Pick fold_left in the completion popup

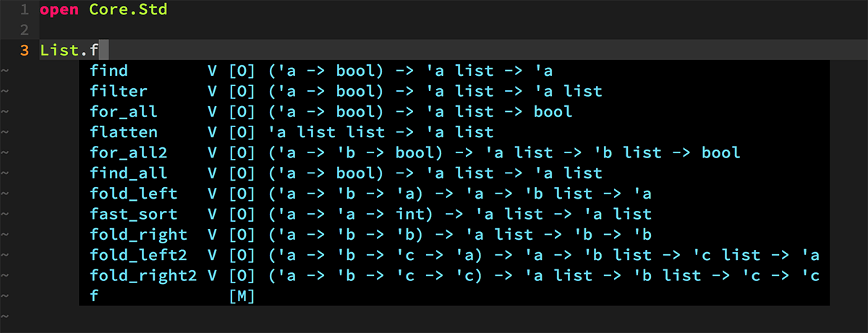pos(133,194)
